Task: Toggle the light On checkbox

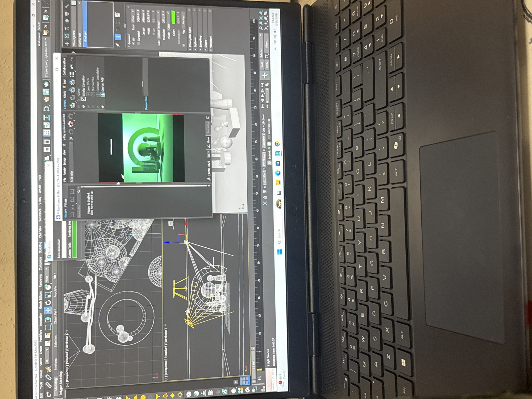Action: click(x=133, y=43)
